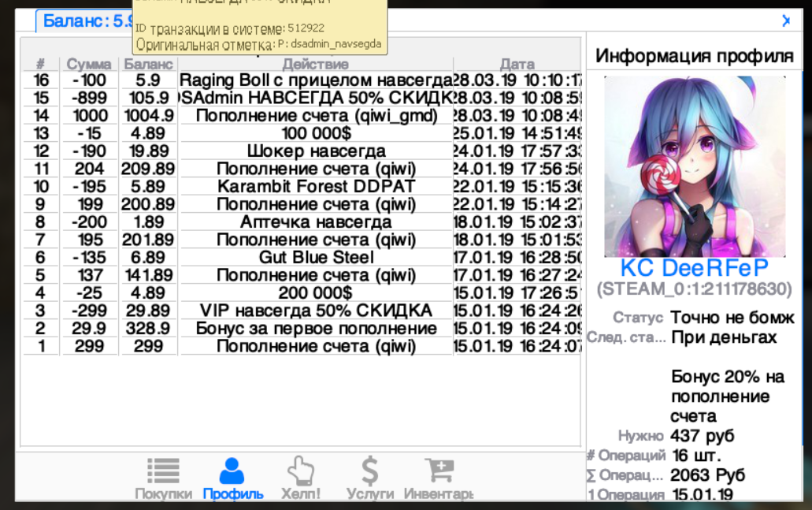Click the profile avatar image

point(695,166)
